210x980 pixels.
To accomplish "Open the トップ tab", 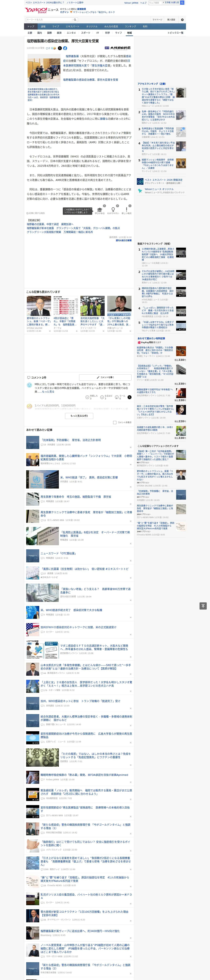I will click(x=31, y=27).
